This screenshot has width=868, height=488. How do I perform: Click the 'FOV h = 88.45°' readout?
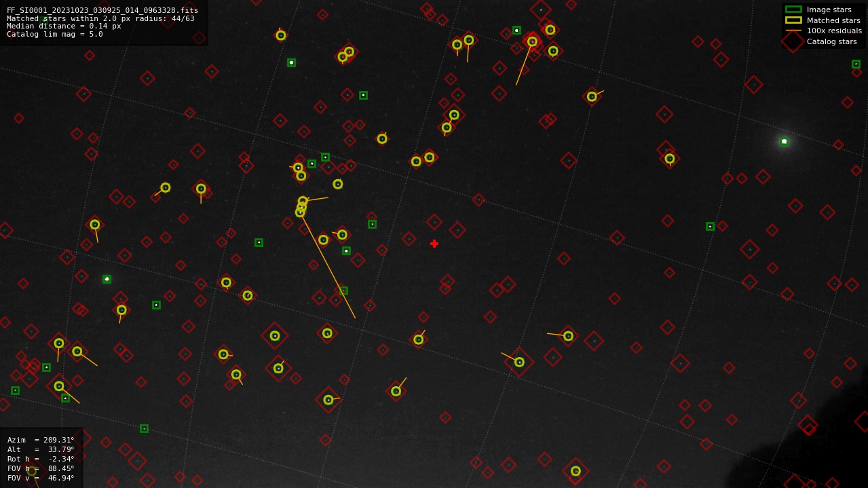(x=41, y=468)
